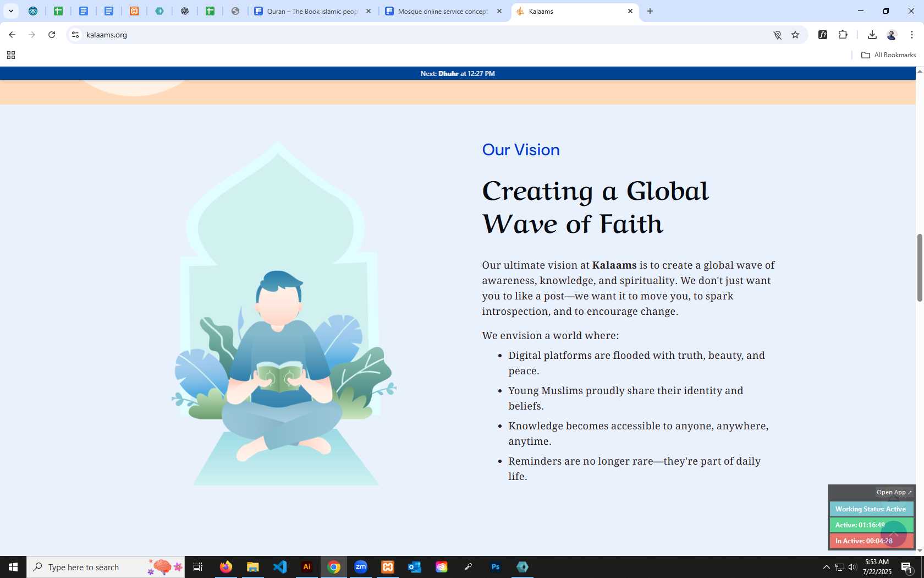Click the scrollbar down arrow

(920, 550)
